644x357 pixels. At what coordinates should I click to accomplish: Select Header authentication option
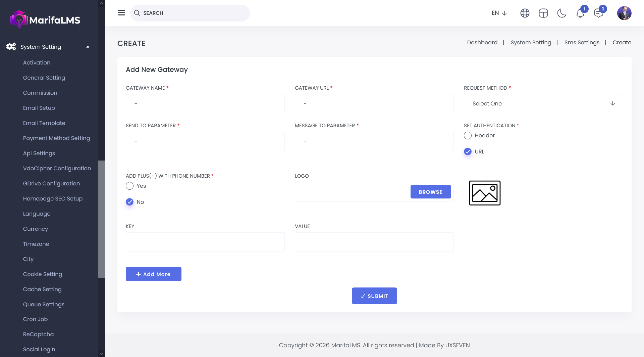(468, 135)
